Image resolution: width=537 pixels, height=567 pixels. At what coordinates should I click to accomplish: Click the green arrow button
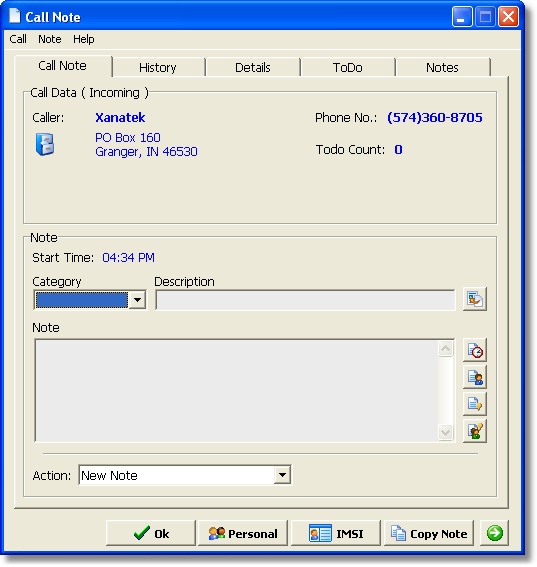(494, 533)
